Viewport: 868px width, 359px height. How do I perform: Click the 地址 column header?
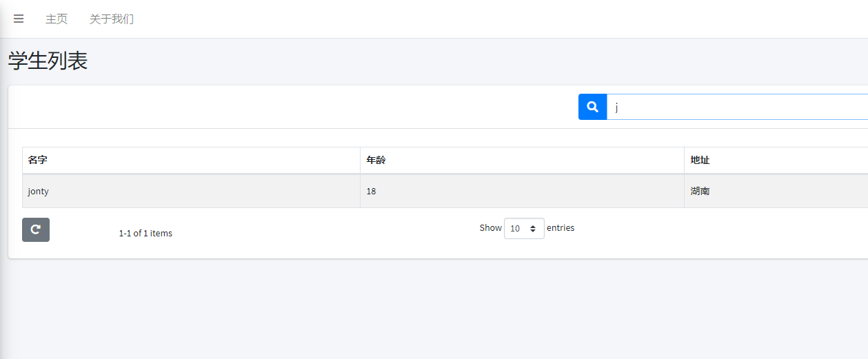tap(700, 160)
